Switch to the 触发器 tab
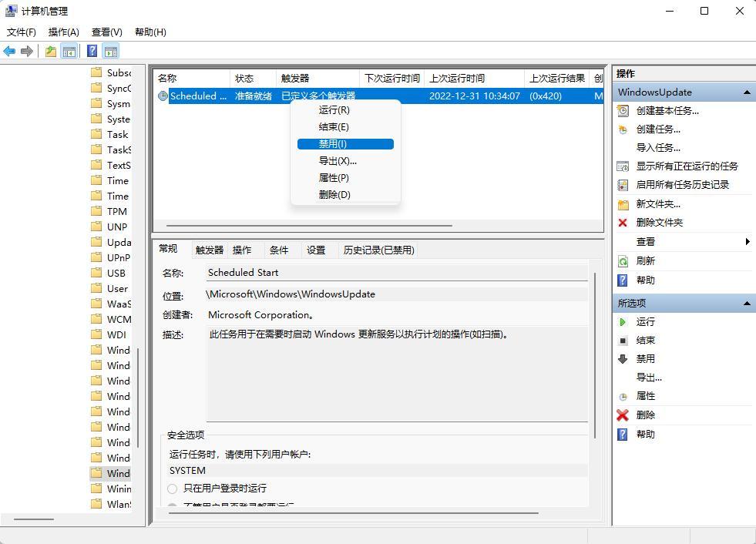Viewport: 756px width, 544px height. pyautogui.click(x=210, y=250)
